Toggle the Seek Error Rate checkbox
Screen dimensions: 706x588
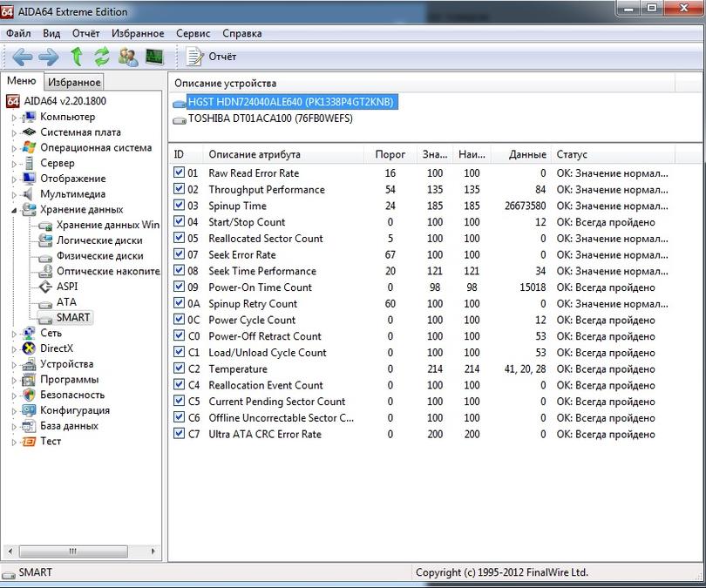tap(180, 253)
